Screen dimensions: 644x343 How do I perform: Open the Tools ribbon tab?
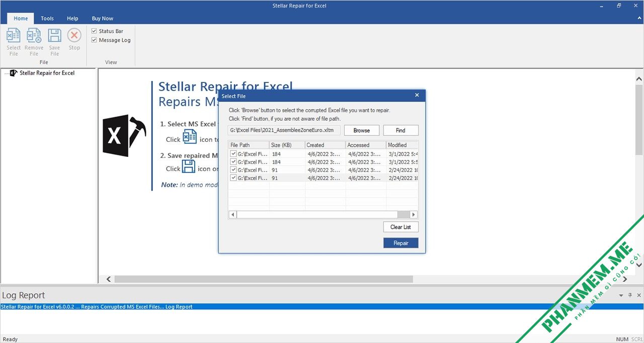(47, 18)
